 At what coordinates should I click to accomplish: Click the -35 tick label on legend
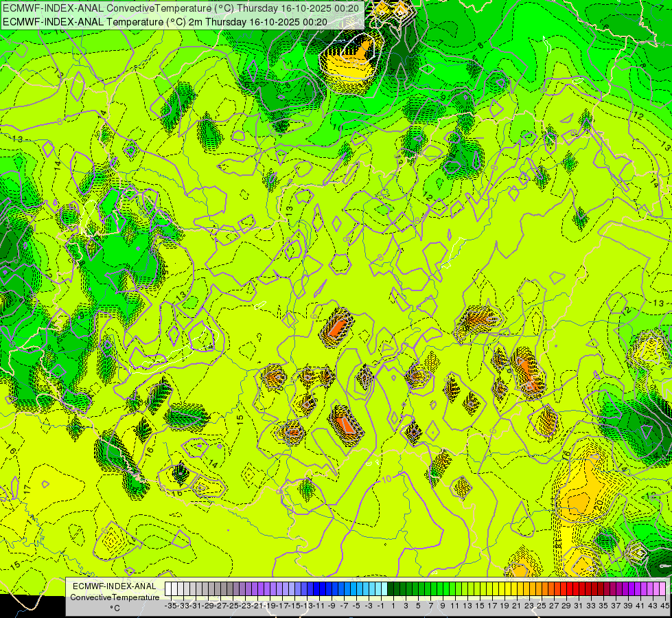[172, 606]
